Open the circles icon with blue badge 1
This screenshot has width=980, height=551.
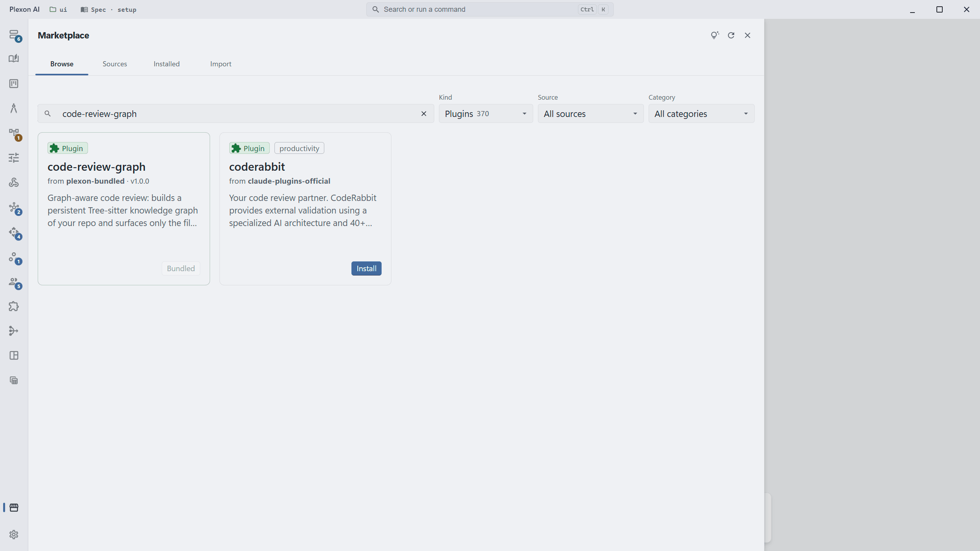(x=14, y=257)
